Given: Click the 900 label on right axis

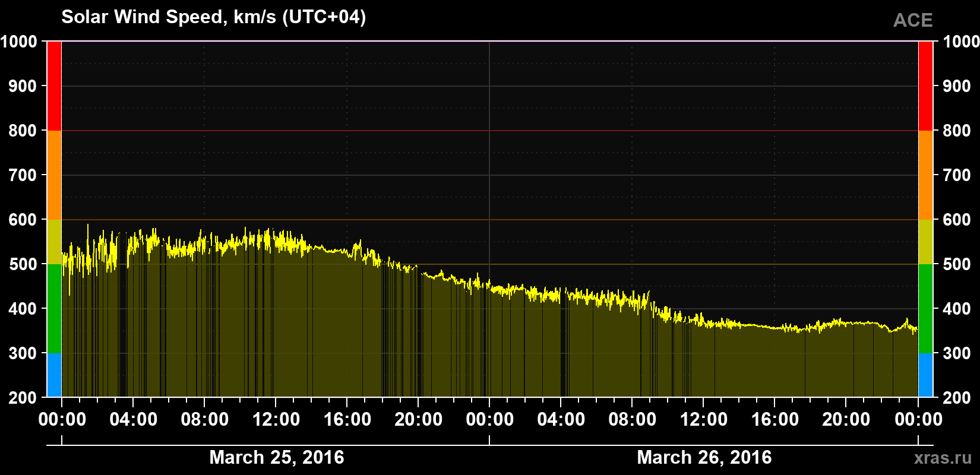Looking at the screenshot, I should (957, 86).
